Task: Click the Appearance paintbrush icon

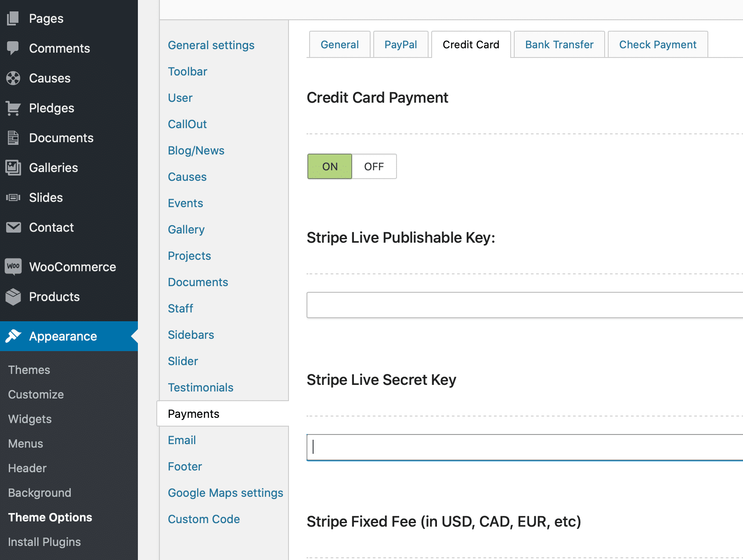Action: pyautogui.click(x=15, y=336)
